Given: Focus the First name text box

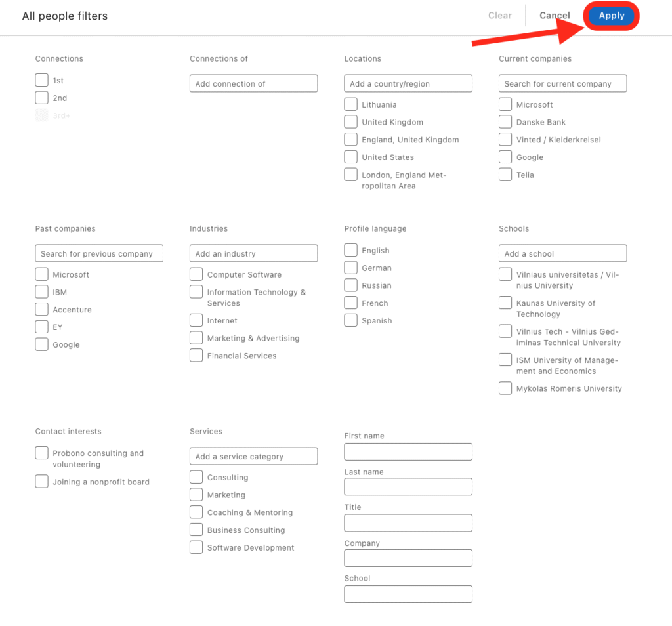Looking at the screenshot, I should pyautogui.click(x=408, y=451).
